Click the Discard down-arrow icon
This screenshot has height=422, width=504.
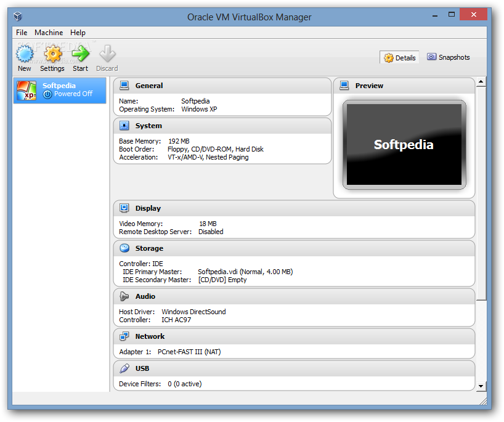click(107, 54)
